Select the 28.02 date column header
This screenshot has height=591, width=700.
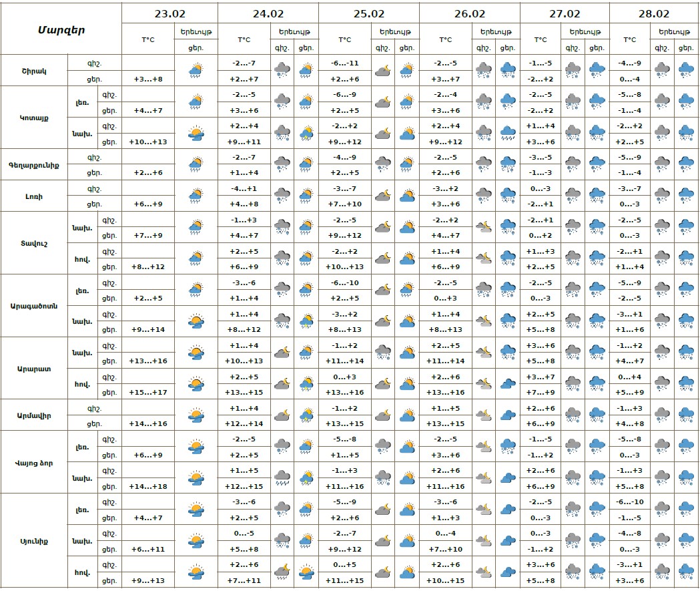654,13
